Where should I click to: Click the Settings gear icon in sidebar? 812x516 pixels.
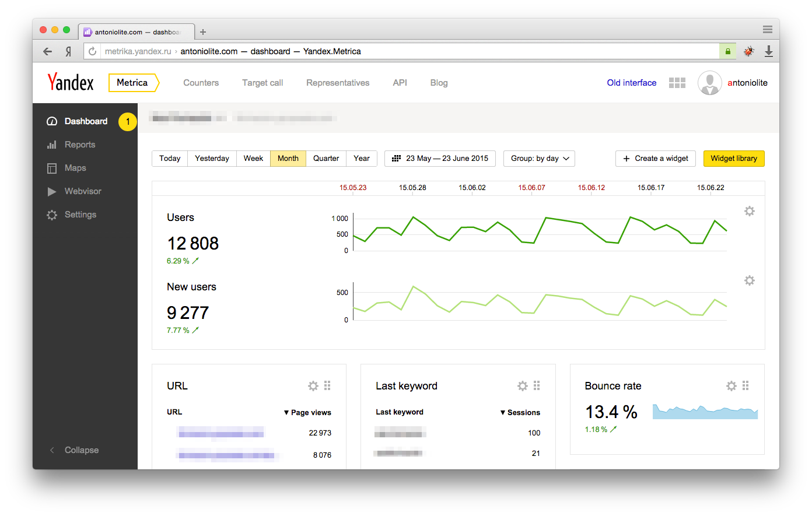coord(52,215)
